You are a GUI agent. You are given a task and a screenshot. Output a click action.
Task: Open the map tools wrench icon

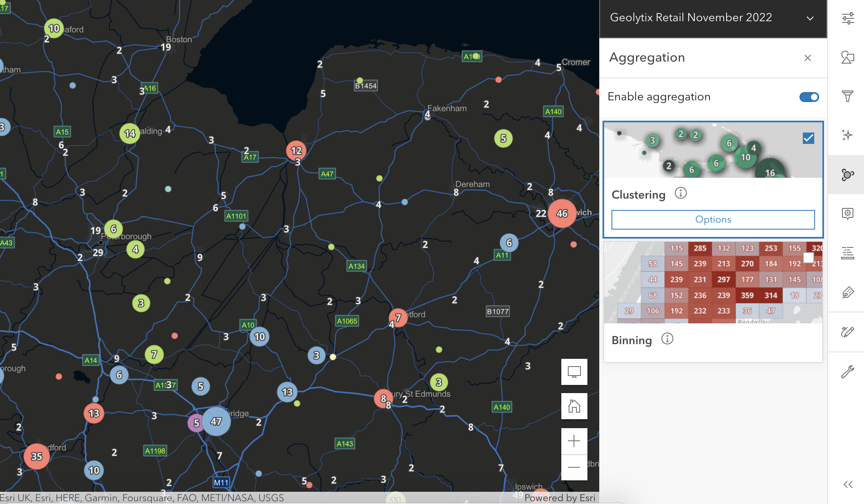[x=848, y=371]
